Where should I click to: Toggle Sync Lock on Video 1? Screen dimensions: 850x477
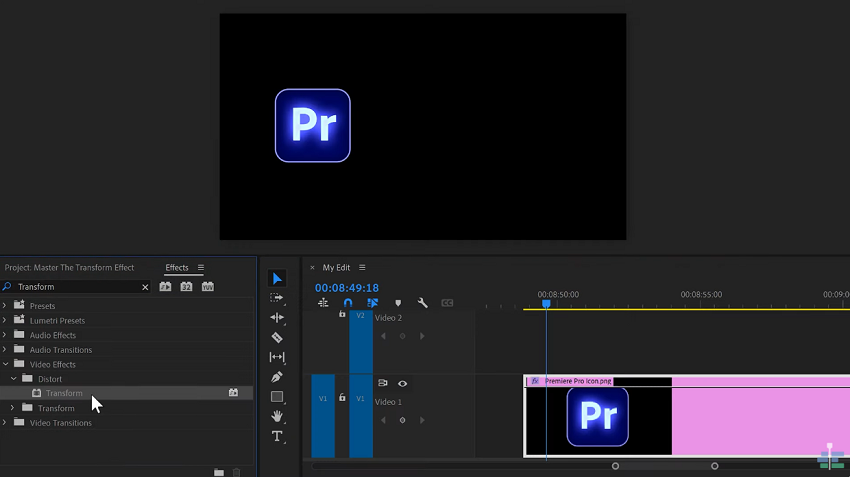click(383, 383)
